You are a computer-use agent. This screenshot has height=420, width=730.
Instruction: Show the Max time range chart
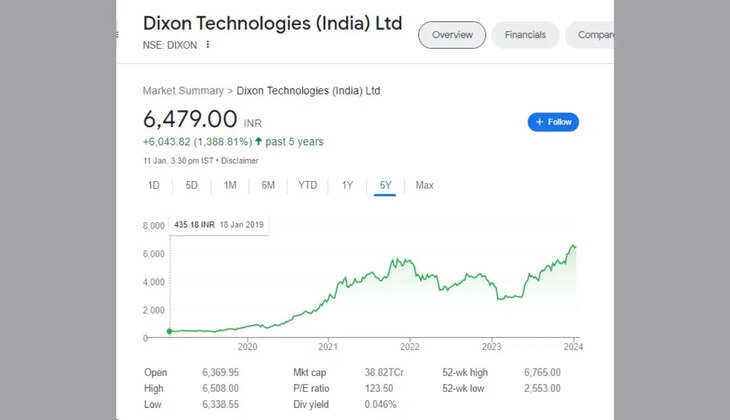[x=425, y=185]
